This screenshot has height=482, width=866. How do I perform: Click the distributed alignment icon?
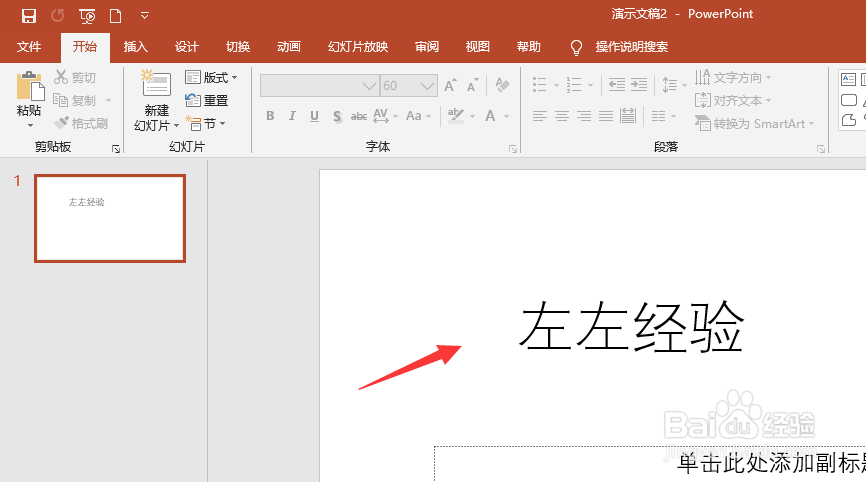tap(628, 116)
